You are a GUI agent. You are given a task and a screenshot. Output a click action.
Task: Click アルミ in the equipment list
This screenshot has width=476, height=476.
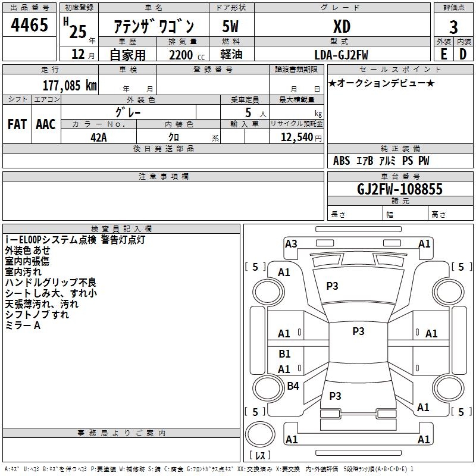click(388, 161)
